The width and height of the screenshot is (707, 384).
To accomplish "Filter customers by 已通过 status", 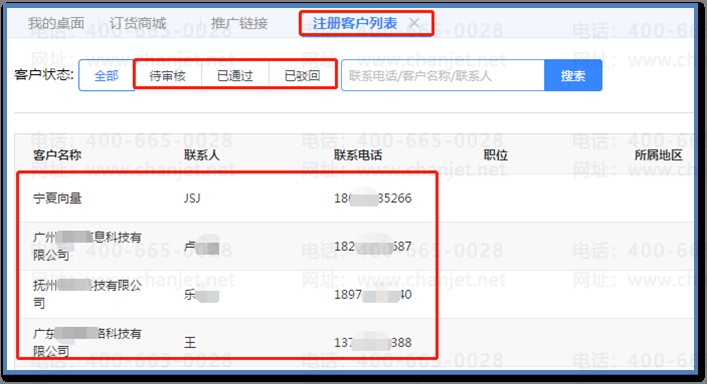I will click(235, 75).
